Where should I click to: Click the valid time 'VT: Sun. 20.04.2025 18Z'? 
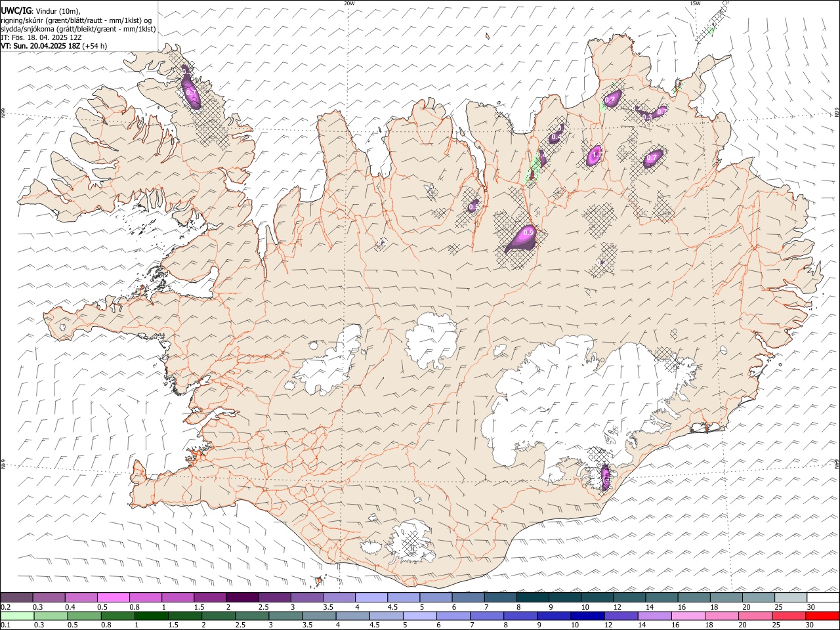pyautogui.click(x=41, y=46)
